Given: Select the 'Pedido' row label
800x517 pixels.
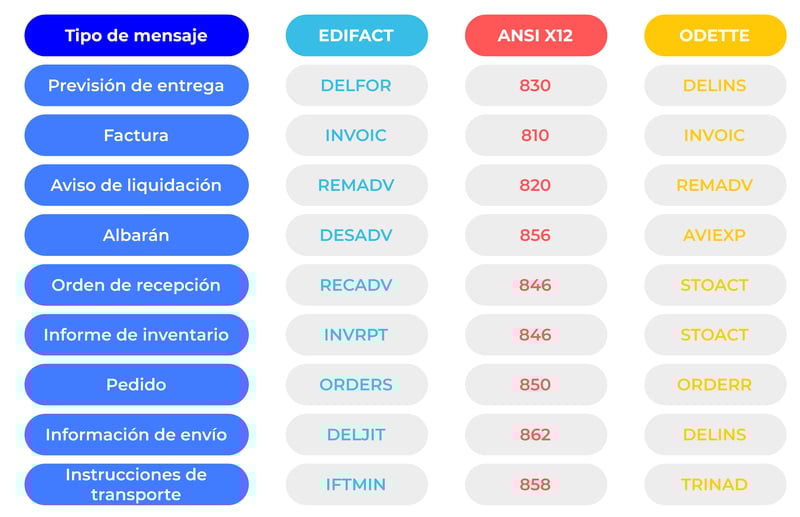Looking at the screenshot, I should [x=136, y=384].
